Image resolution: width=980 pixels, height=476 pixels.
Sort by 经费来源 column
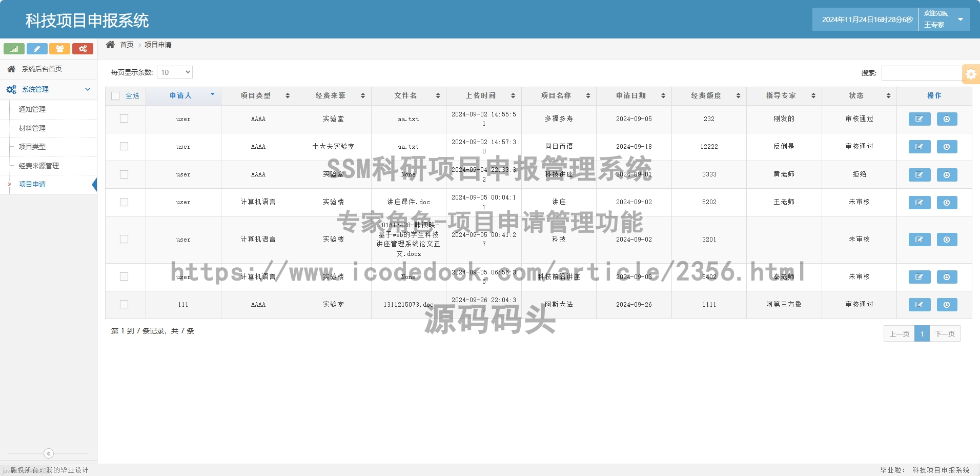click(334, 96)
